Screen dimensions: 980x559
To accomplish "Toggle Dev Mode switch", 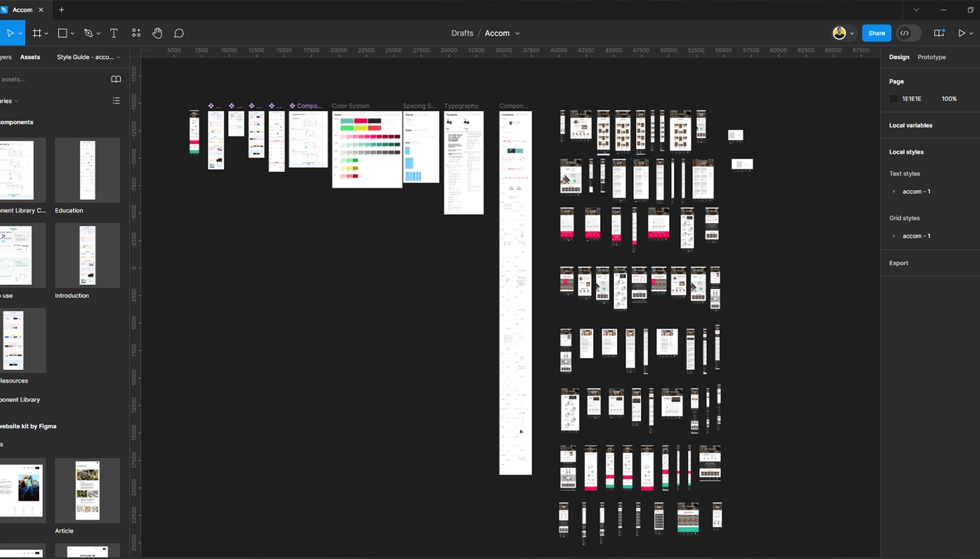I will 908,33.
